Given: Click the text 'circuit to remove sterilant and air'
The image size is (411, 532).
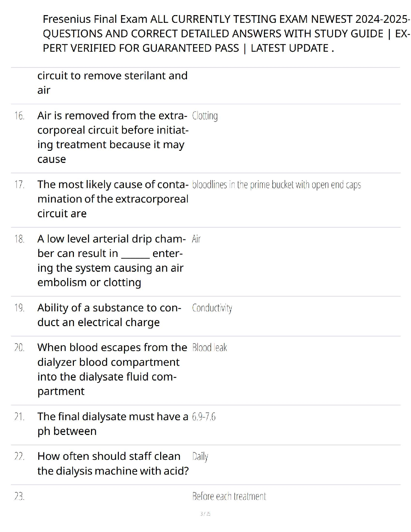Looking at the screenshot, I should [112, 83].
